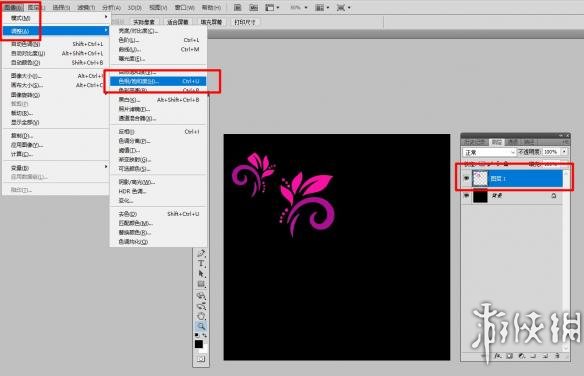Viewport: 584px width, 376px height.
Task: Click the 适合屏幕 button
Action: pyautogui.click(x=177, y=22)
